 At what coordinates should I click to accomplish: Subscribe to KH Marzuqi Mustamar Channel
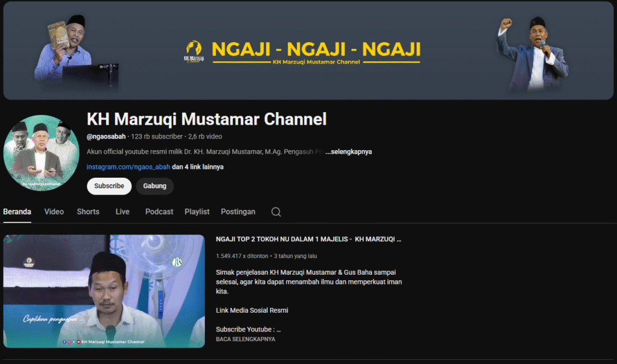point(109,186)
